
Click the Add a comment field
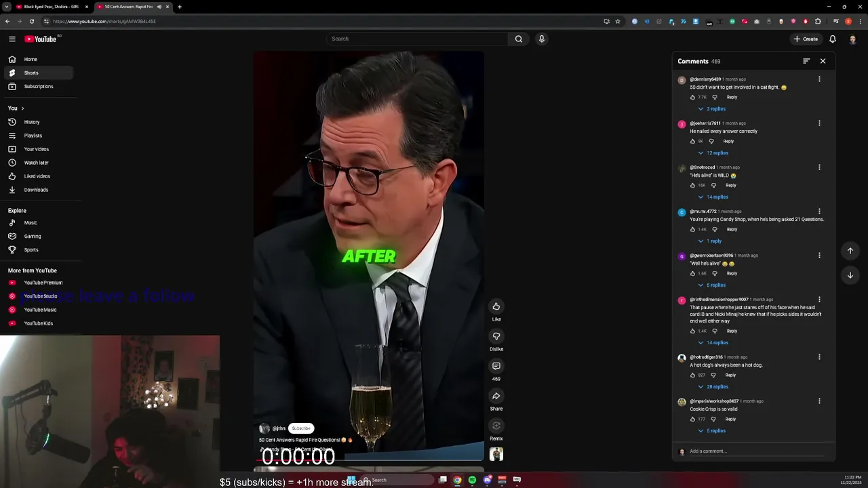point(758,451)
